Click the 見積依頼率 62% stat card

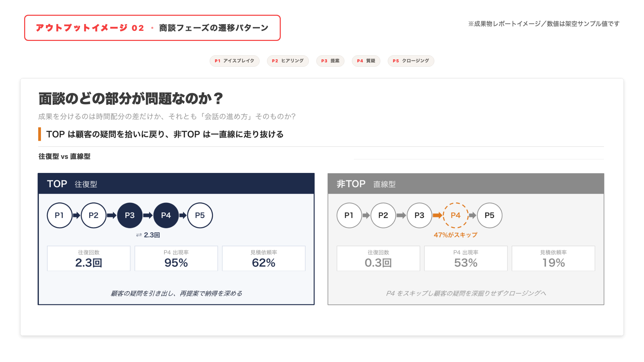click(264, 258)
